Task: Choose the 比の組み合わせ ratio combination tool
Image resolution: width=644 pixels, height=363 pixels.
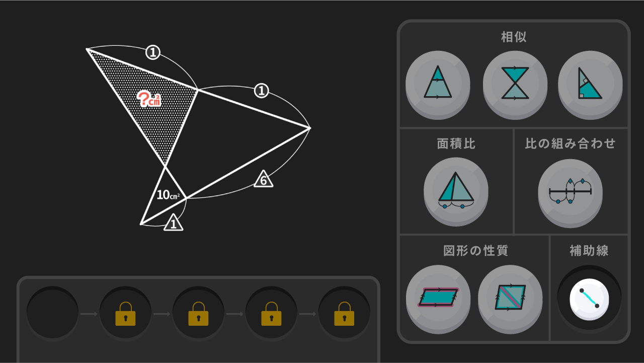Action: (x=570, y=190)
